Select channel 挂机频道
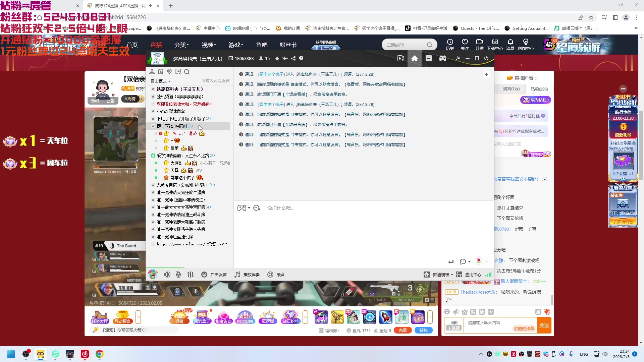 pos(180,97)
